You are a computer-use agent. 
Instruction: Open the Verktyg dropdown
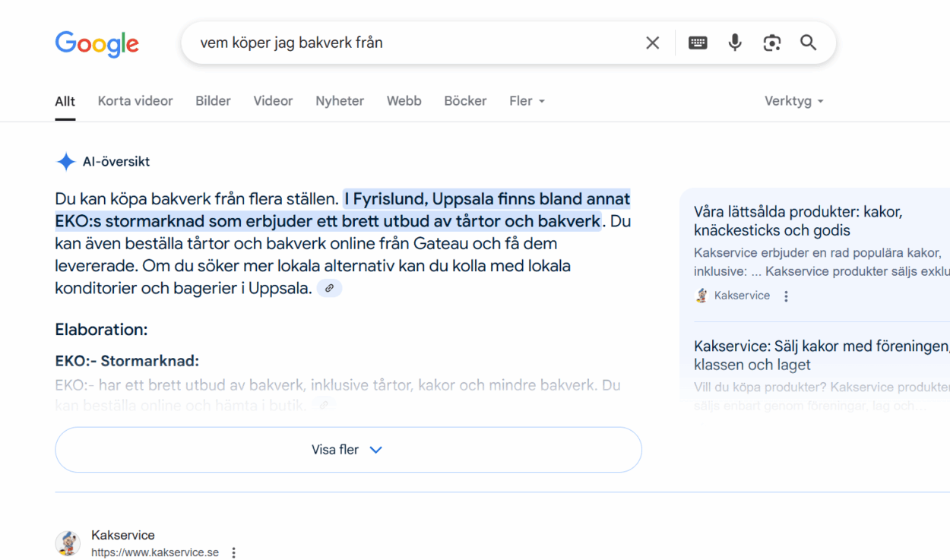point(794,101)
